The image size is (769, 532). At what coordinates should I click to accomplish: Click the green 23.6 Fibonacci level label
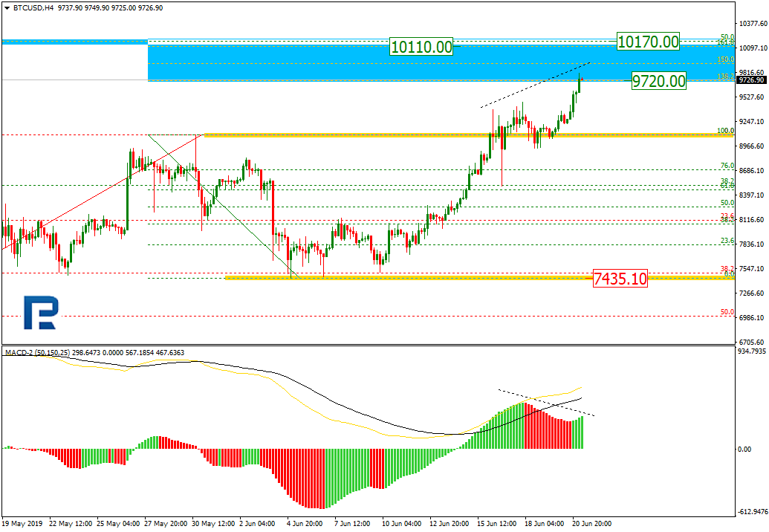[727, 241]
